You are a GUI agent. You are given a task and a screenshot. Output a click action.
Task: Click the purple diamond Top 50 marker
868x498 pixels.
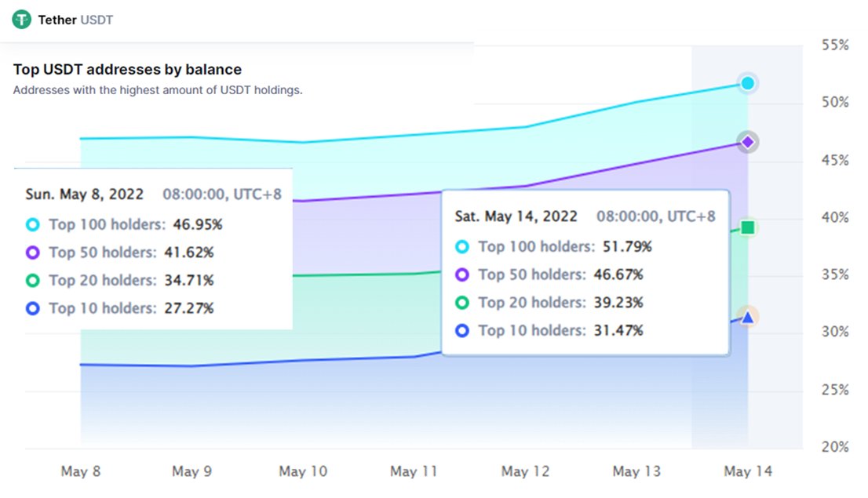click(747, 142)
